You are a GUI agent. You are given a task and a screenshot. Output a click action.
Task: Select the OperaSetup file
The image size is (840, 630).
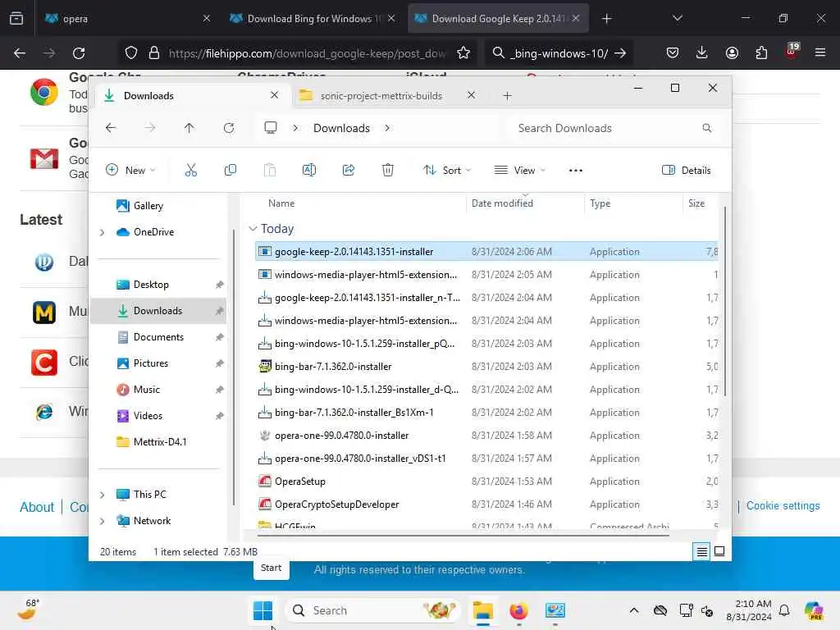pyautogui.click(x=300, y=481)
